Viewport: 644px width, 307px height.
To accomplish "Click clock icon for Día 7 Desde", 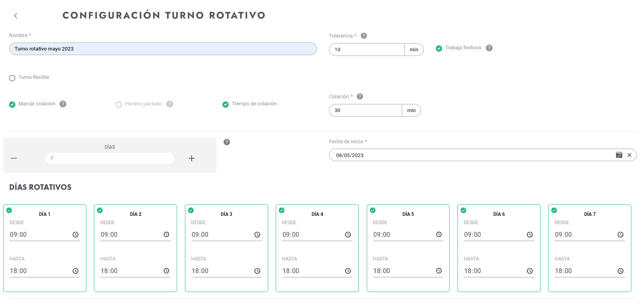I will 620,235.
